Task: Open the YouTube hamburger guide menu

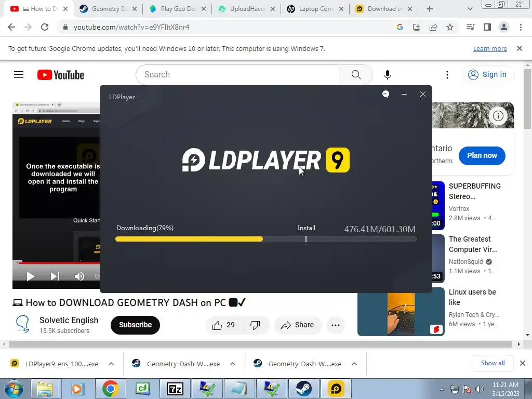Action: 19,75
